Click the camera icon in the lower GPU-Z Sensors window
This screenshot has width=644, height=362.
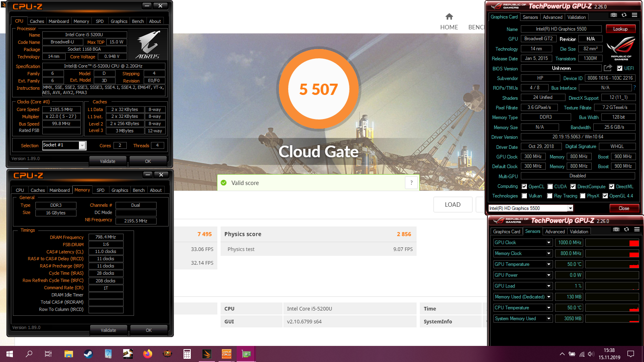[x=616, y=229]
